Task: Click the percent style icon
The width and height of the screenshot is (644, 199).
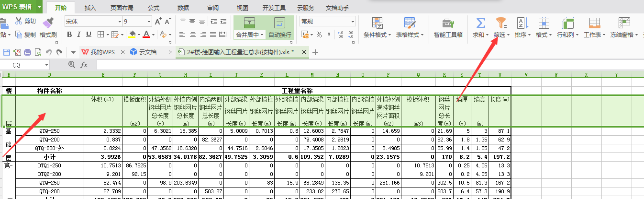Action: coord(319,35)
